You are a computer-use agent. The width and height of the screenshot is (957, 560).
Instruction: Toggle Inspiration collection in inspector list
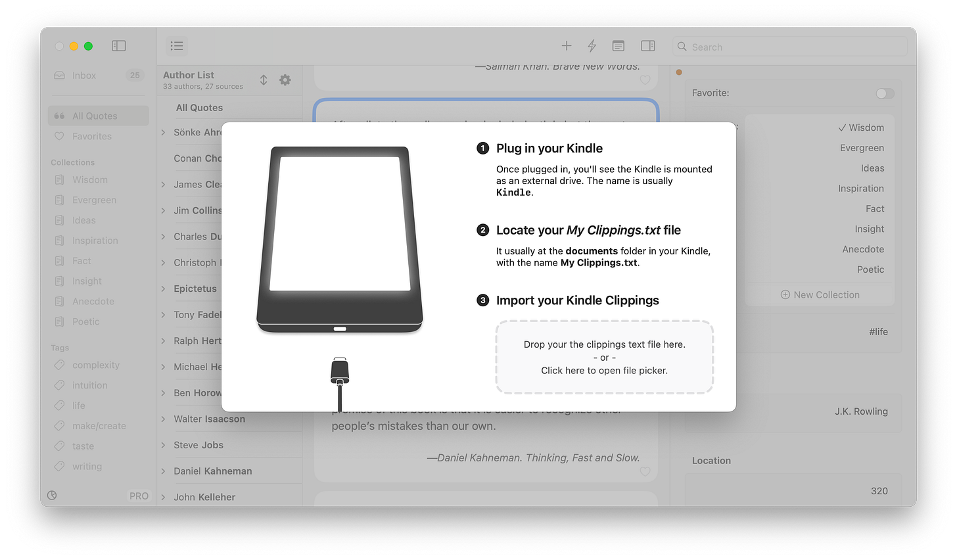point(860,189)
